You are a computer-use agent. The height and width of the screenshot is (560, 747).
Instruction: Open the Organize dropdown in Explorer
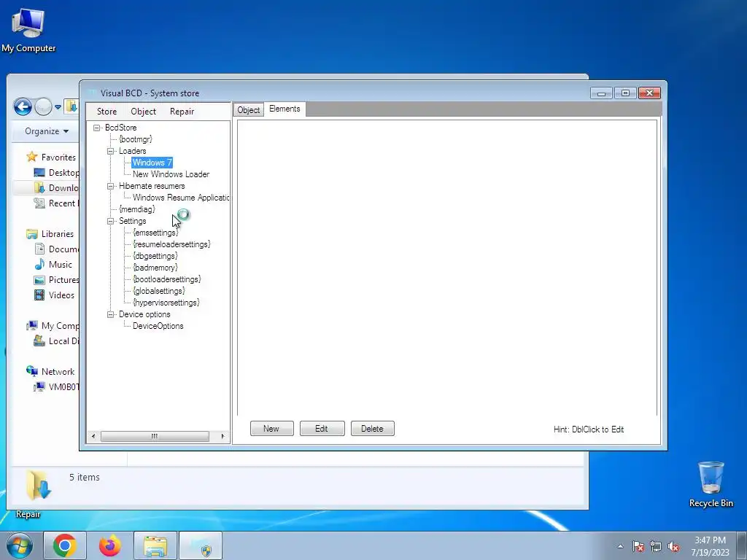47,131
